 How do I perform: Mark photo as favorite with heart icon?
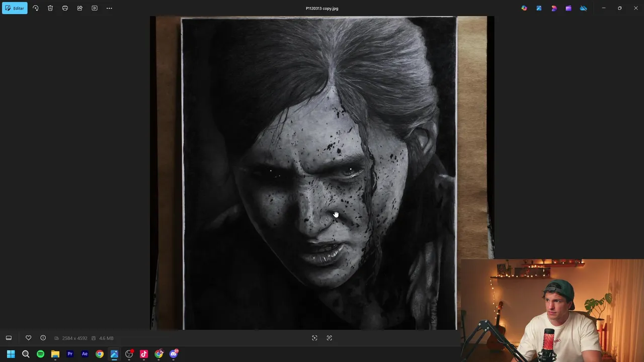pos(28,338)
